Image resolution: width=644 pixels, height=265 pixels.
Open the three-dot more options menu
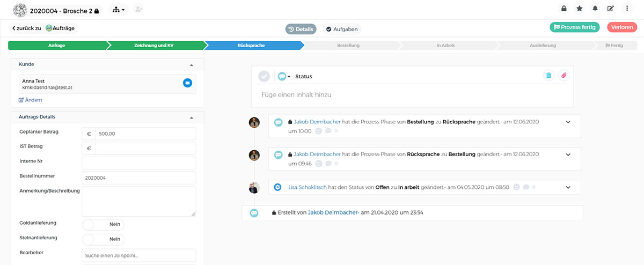point(627,9)
